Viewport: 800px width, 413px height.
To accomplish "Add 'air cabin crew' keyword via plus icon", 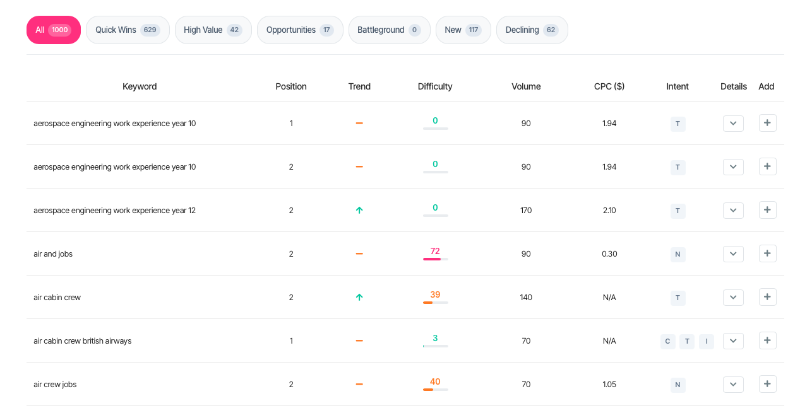I will coord(767,297).
